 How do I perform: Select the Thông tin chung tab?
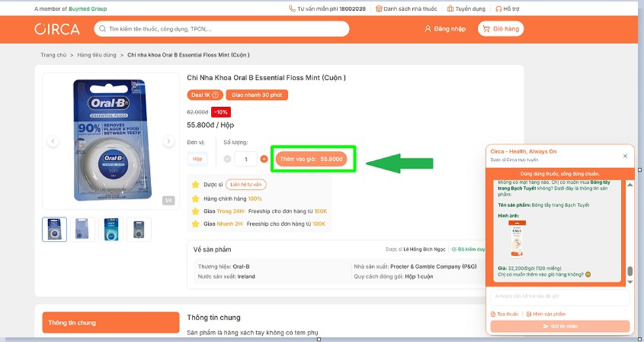click(109, 323)
